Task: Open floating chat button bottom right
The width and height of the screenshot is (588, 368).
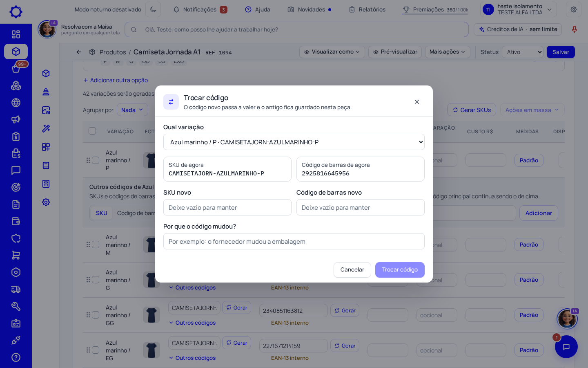Action: [566, 347]
